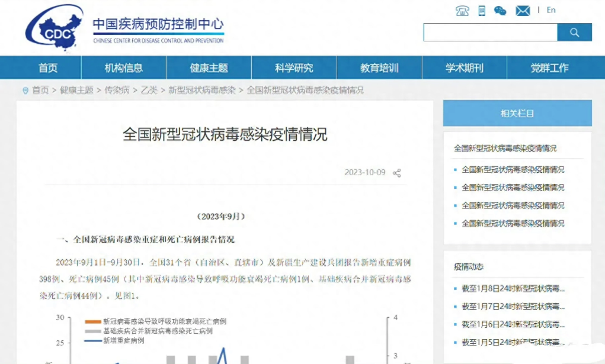
Task: Open 教育培训 navigation item
Action: point(379,68)
